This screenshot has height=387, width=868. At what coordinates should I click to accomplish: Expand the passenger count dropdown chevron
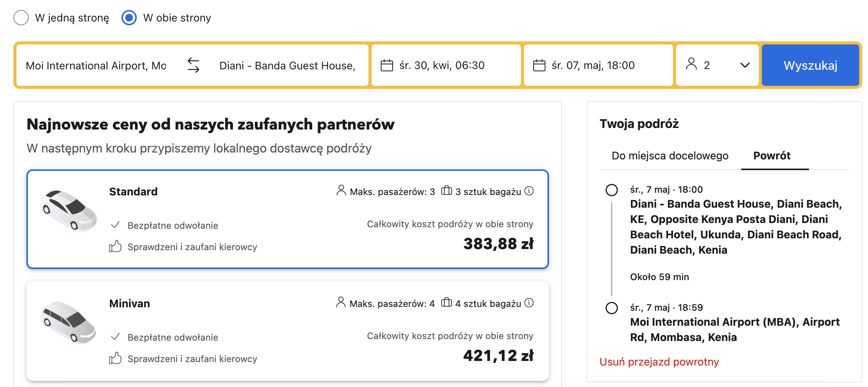tap(745, 65)
